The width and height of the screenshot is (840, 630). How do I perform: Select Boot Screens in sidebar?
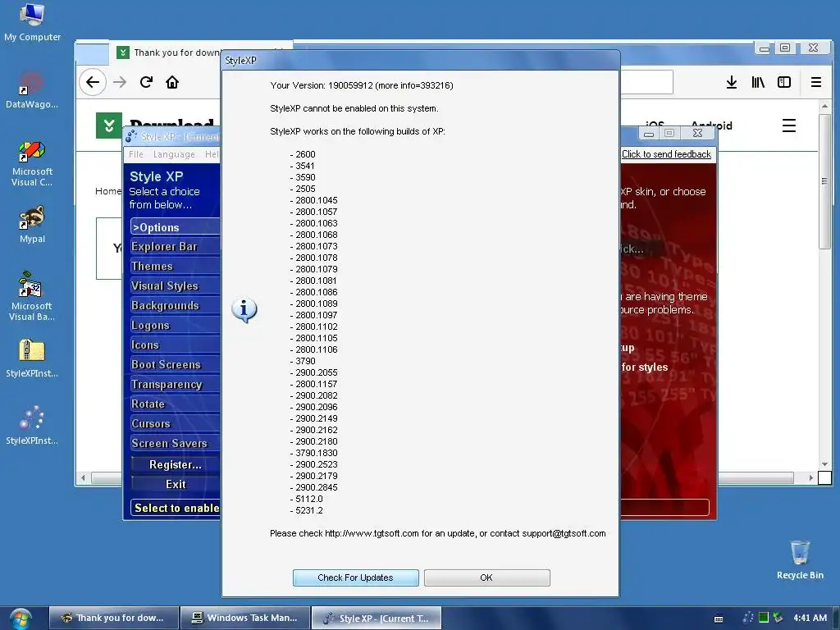coord(176,364)
